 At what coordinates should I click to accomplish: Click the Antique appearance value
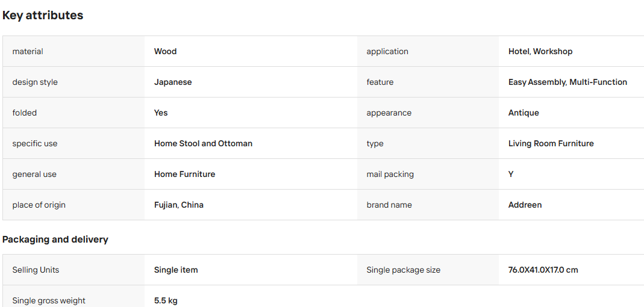pyautogui.click(x=524, y=113)
